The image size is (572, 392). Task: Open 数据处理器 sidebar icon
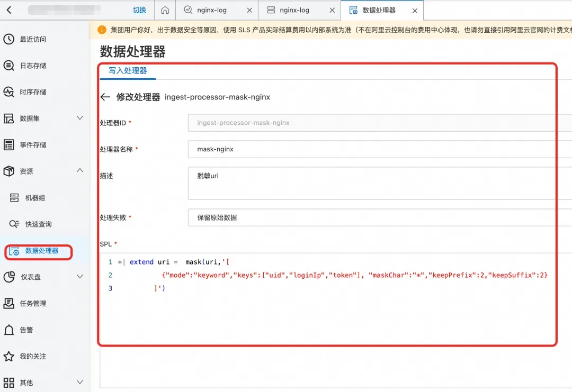tap(14, 251)
